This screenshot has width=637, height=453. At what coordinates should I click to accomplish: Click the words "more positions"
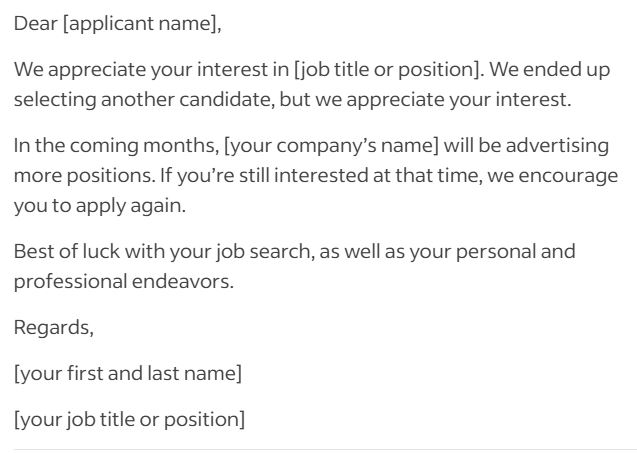point(78,176)
